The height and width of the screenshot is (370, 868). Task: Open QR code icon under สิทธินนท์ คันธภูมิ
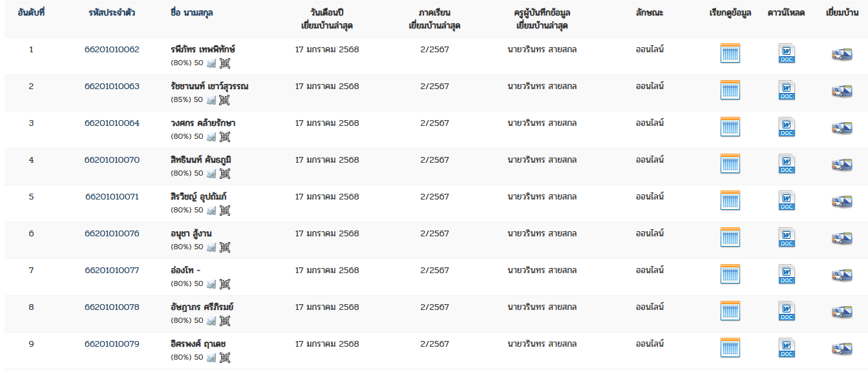pyautogui.click(x=224, y=173)
